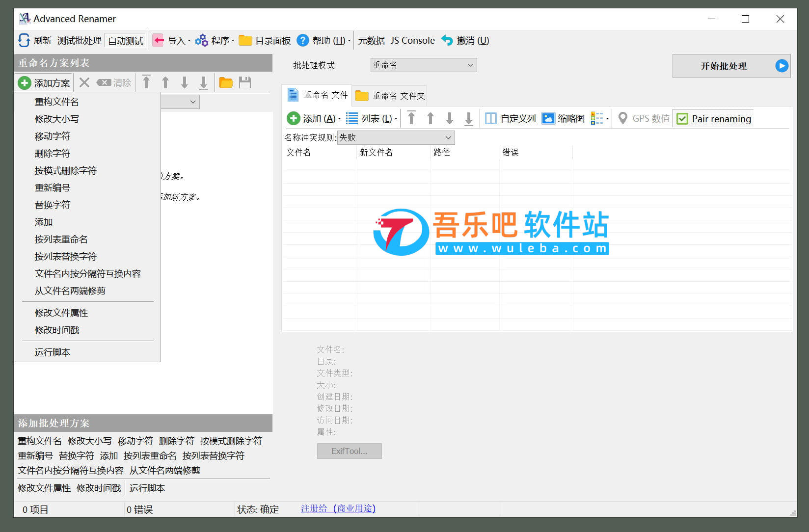Move method up in method list

[165, 82]
